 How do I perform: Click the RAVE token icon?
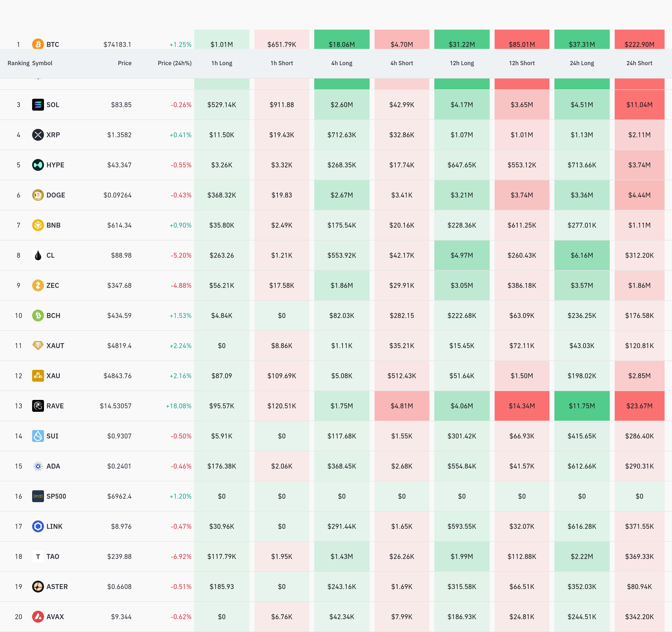pyautogui.click(x=38, y=406)
